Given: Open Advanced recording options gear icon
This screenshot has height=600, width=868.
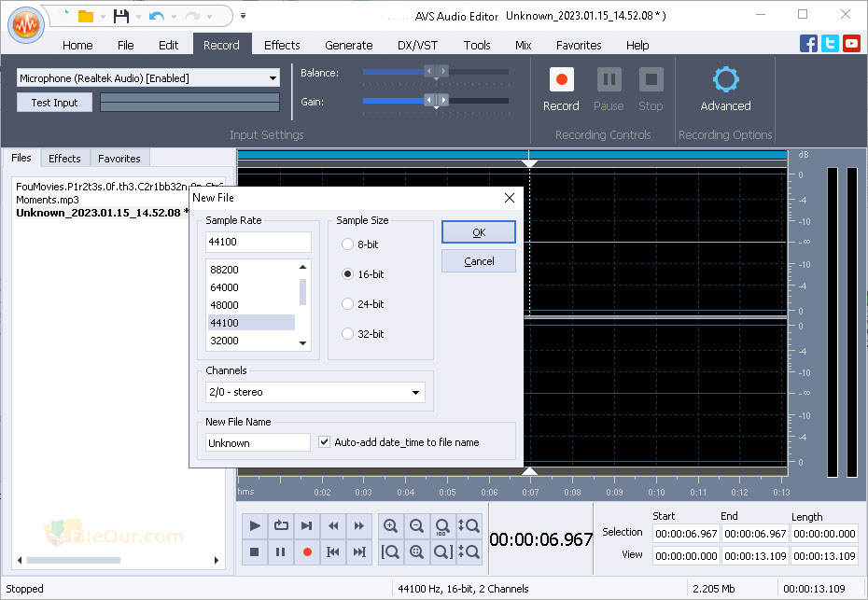Looking at the screenshot, I should [x=725, y=79].
